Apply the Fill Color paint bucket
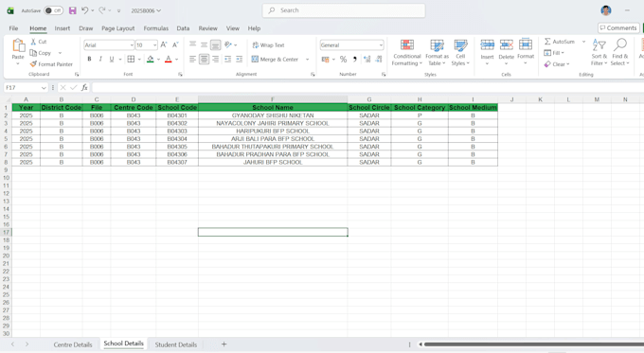 151,59
